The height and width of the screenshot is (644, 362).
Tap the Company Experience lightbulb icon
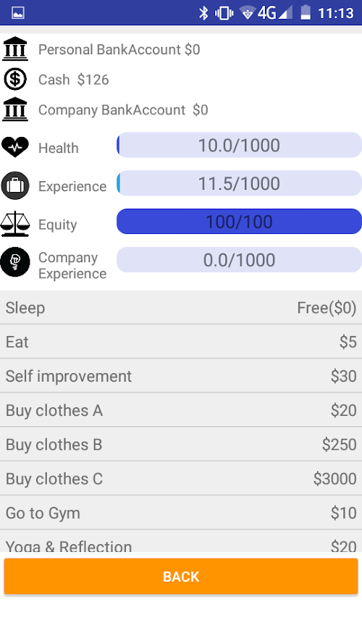pos(15,262)
